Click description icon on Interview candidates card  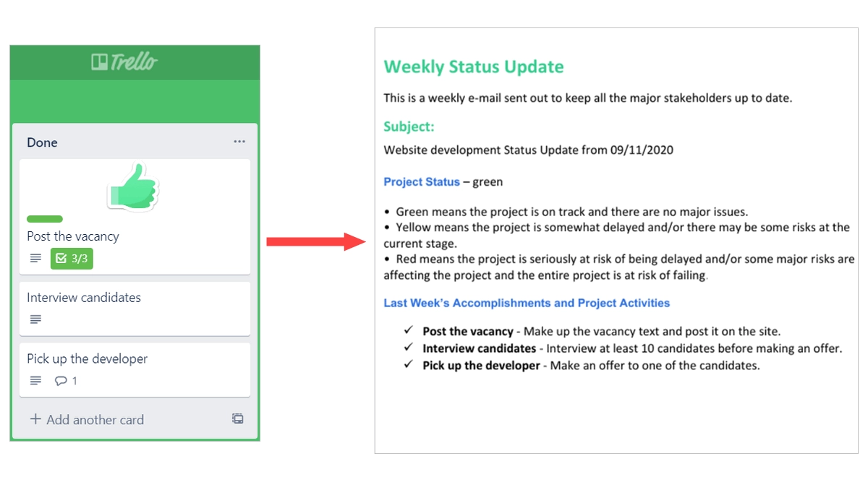pos(35,319)
